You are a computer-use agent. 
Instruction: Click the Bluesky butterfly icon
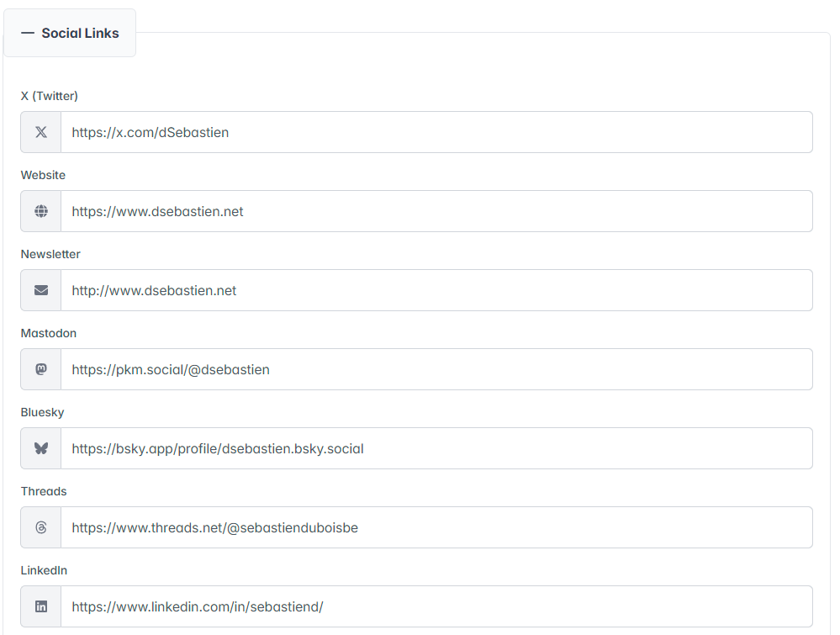[41, 448]
